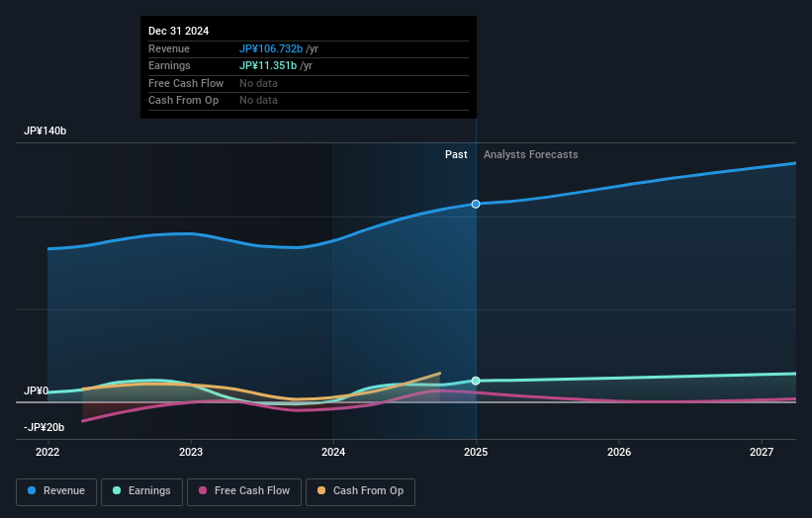Toggle the Cash From Op legend button
This screenshot has width=812, height=518.
point(360,491)
